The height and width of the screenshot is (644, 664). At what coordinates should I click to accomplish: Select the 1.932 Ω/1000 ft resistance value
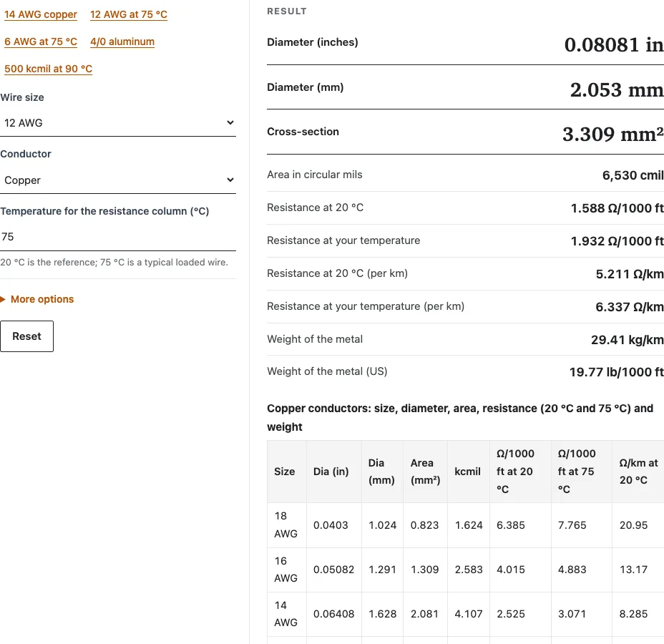[x=617, y=241]
